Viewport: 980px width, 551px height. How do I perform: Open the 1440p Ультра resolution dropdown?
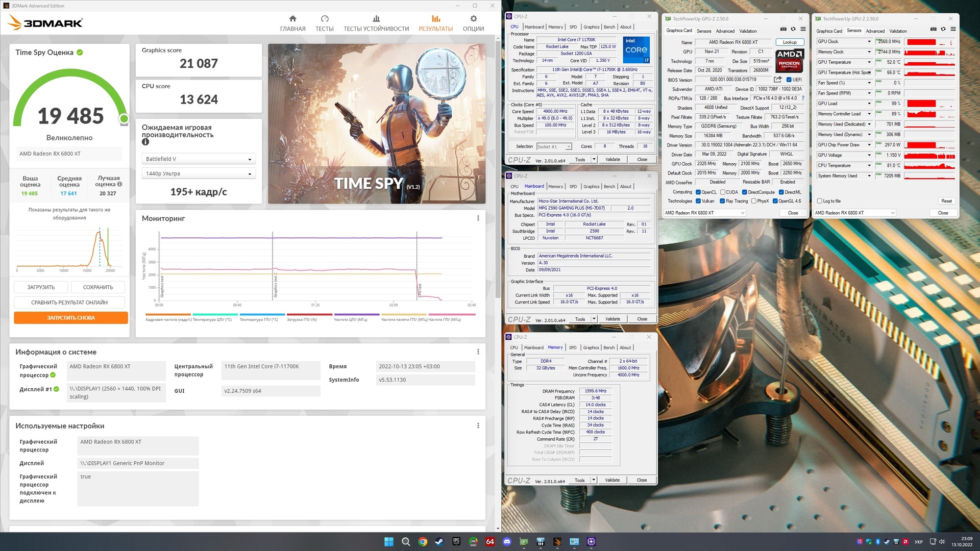click(199, 173)
